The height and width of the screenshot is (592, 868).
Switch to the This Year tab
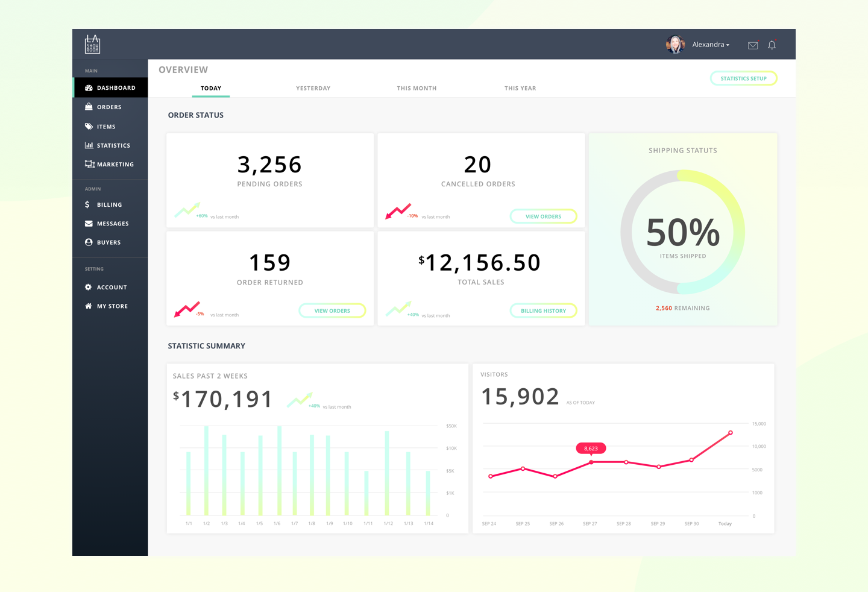pyautogui.click(x=520, y=89)
